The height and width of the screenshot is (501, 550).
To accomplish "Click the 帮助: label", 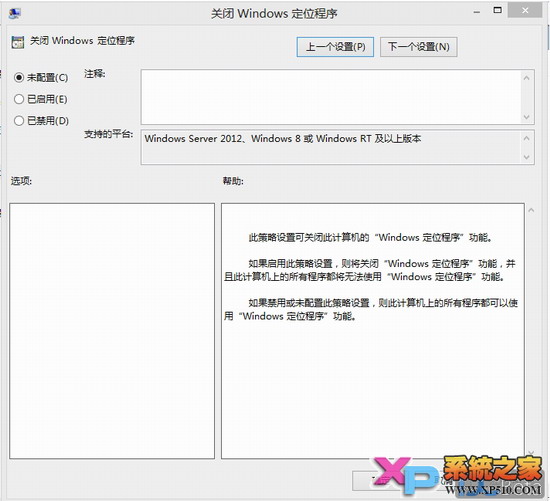I will tap(233, 181).
